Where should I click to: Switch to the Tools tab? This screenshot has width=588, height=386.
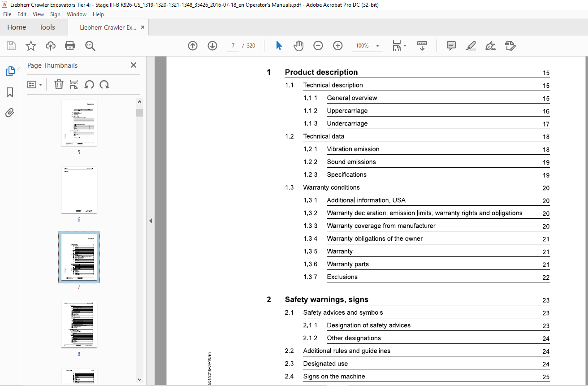point(47,27)
